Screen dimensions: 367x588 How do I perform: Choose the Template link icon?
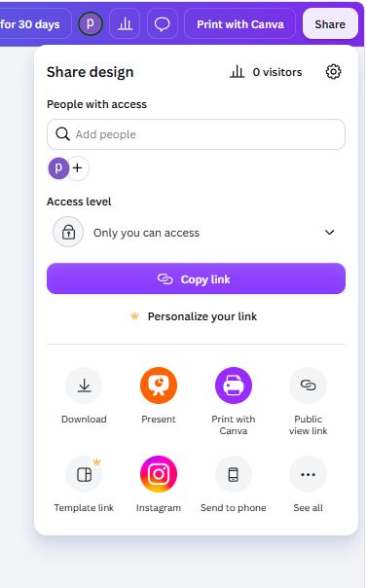point(84,474)
